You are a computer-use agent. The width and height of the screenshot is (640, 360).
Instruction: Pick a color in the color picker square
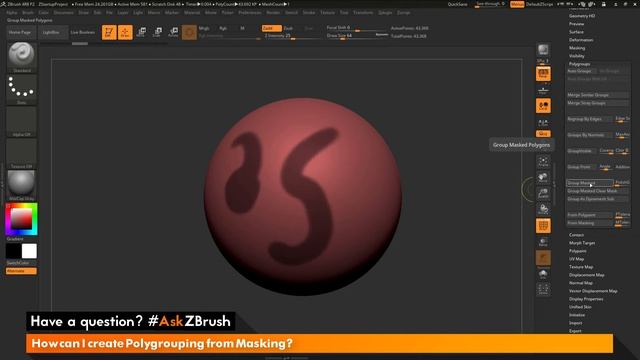click(21, 219)
